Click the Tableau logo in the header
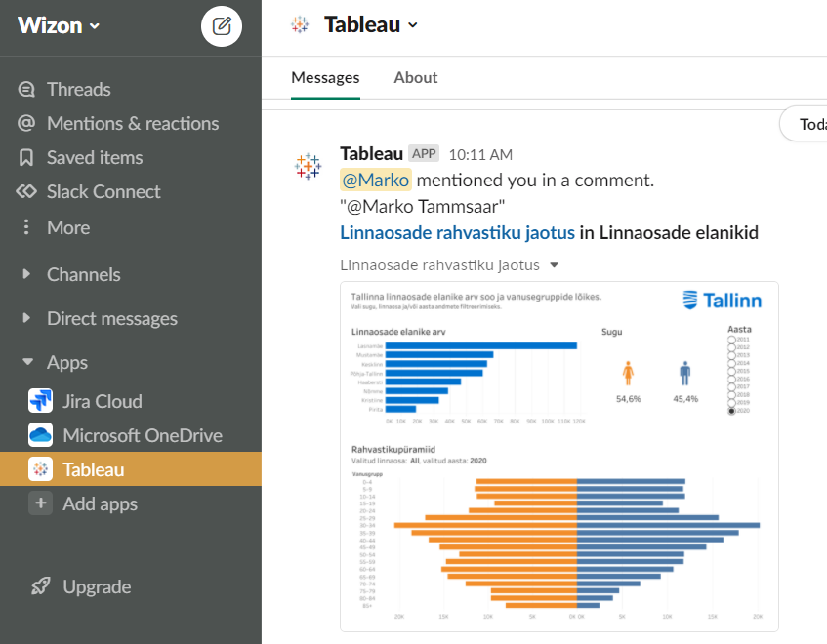The image size is (827, 644). (300, 24)
